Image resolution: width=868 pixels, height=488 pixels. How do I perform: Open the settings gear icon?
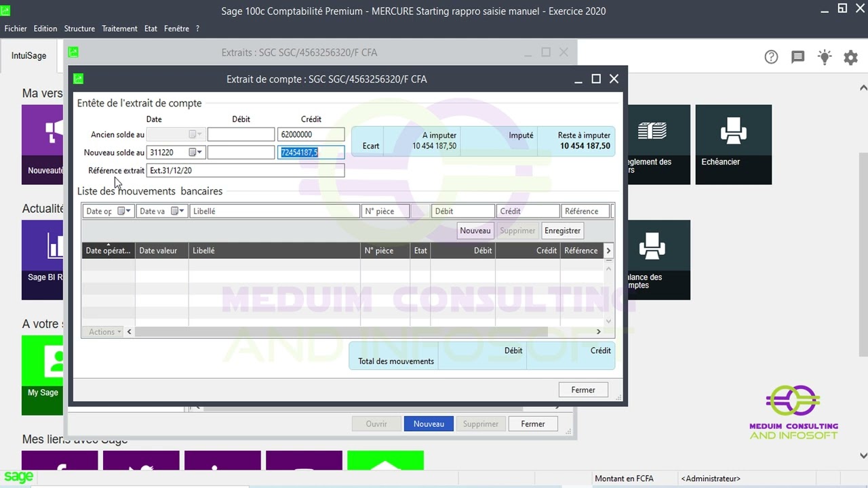click(x=850, y=58)
